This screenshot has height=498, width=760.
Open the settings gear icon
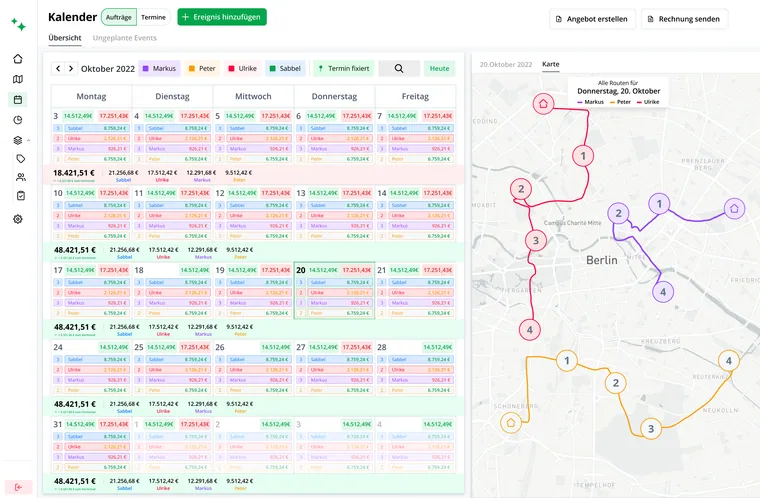click(18, 219)
